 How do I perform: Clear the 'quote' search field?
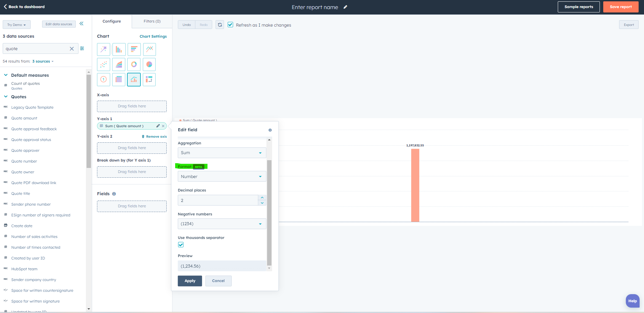click(x=72, y=49)
